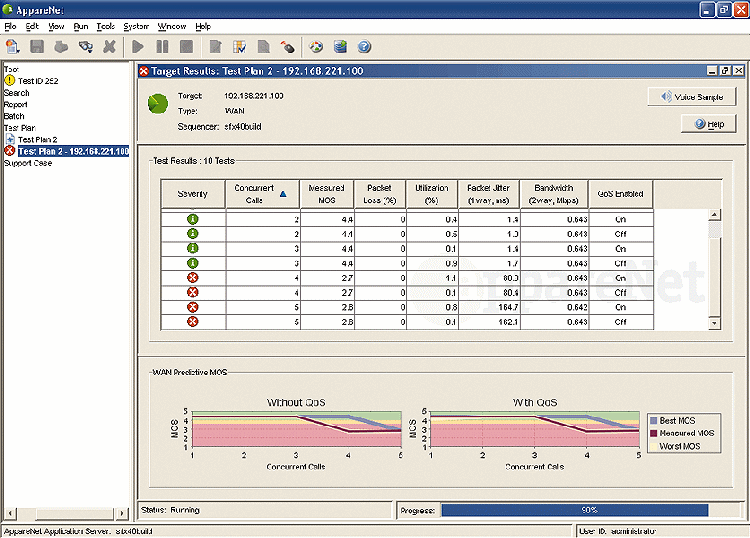Click the Packet Jitter column header
Image resolution: width=750 pixels, height=538 pixels.
tap(488, 194)
